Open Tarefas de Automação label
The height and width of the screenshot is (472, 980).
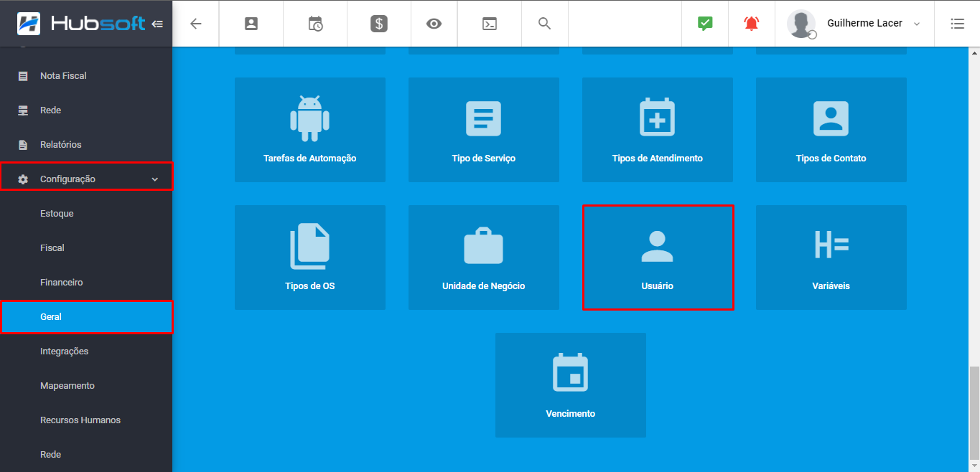pyautogui.click(x=310, y=159)
